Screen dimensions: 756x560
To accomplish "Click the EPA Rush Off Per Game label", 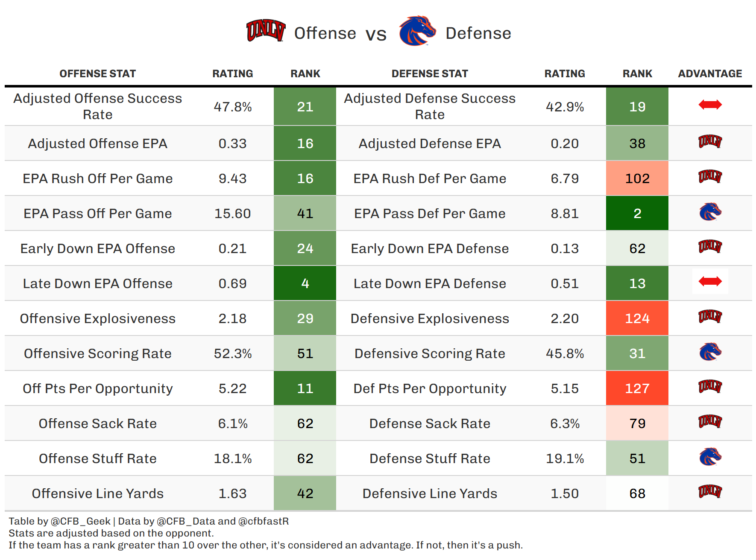I will [97, 178].
